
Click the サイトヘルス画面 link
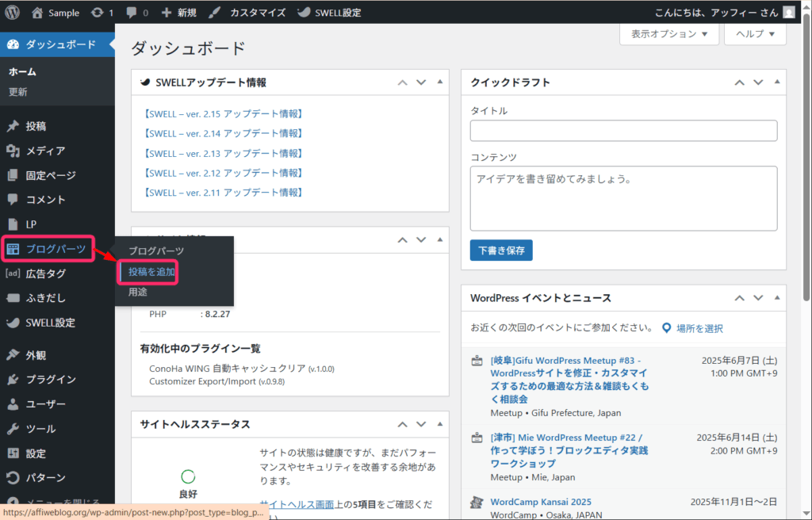pyautogui.click(x=297, y=504)
